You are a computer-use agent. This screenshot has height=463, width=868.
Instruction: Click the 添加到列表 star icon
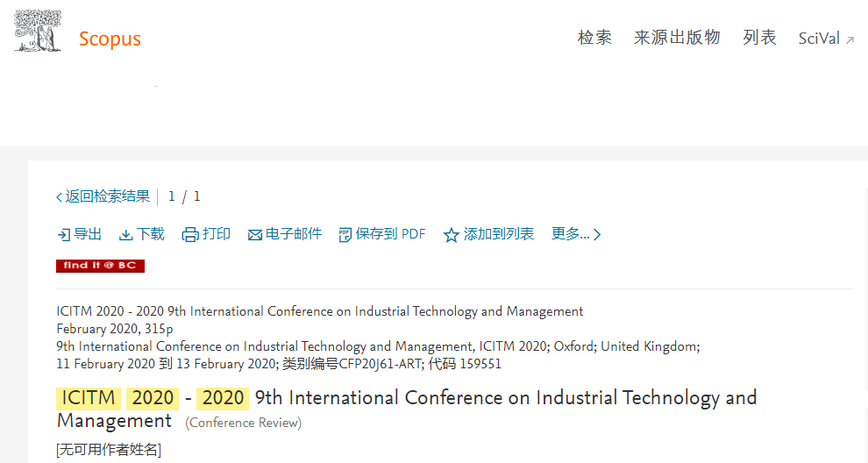(452, 235)
